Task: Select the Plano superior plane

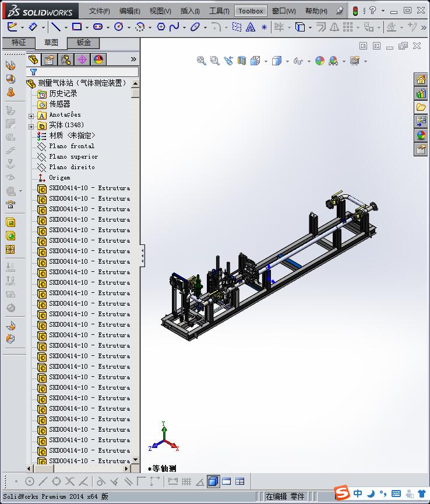Action: click(x=73, y=156)
